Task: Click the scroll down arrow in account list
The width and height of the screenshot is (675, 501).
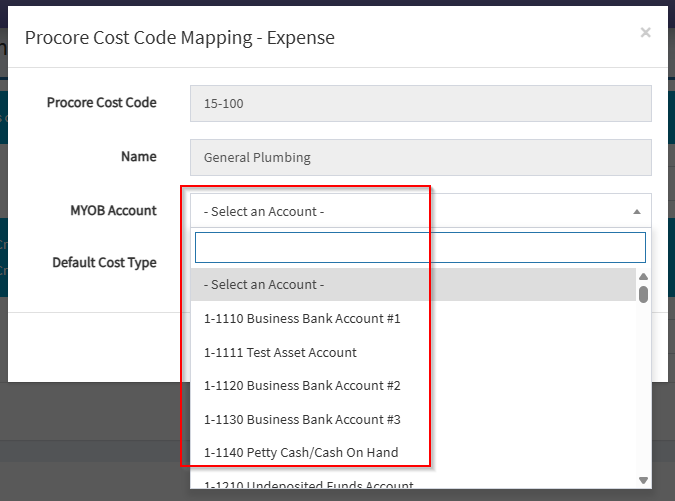Action: click(x=643, y=480)
